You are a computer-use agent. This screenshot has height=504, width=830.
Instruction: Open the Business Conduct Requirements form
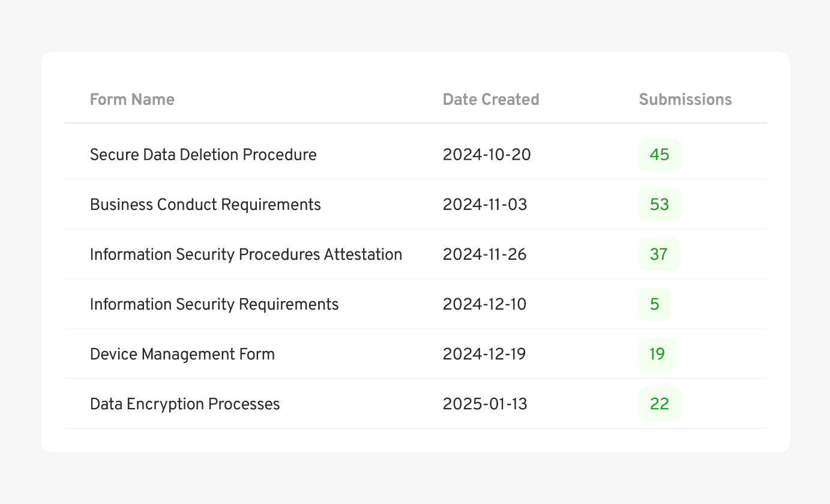[205, 204]
